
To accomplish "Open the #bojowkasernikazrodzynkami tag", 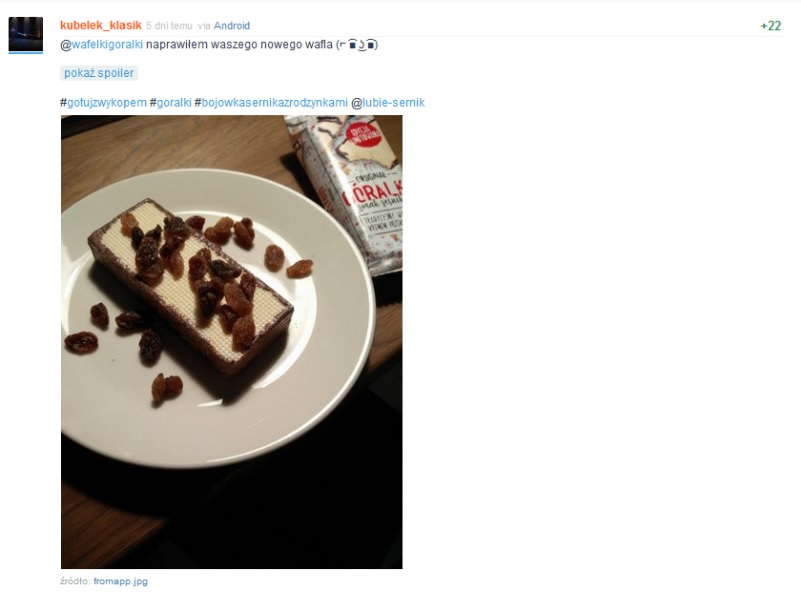I will coord(271,103).
